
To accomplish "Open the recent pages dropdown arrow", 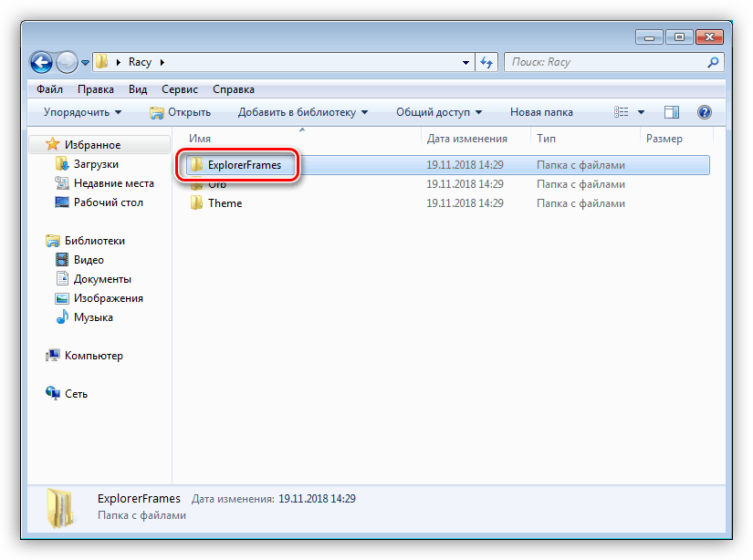I will tap(85, 63).
